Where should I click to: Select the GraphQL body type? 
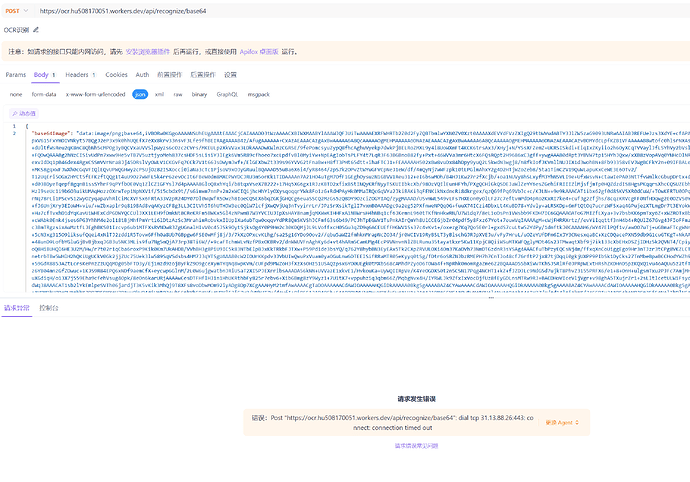pyautogui.click(x=227, y=94)
